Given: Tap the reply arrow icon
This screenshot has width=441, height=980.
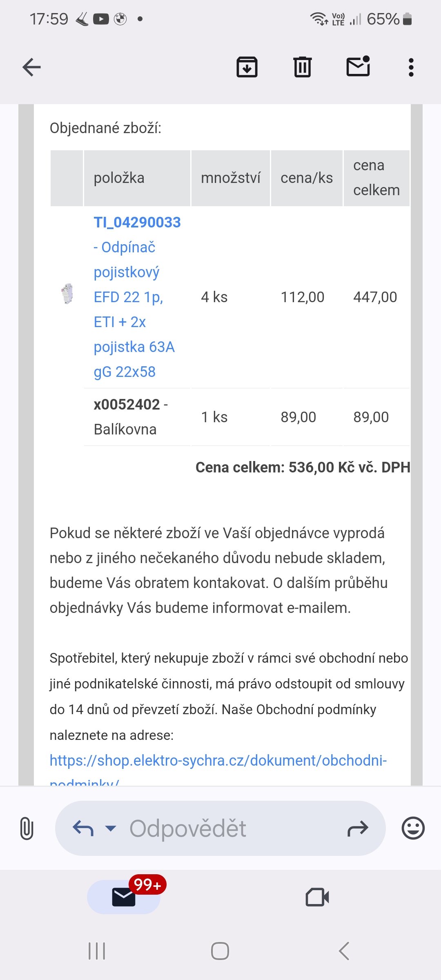Looking at the screenshot, I should [x=83, y=829].
